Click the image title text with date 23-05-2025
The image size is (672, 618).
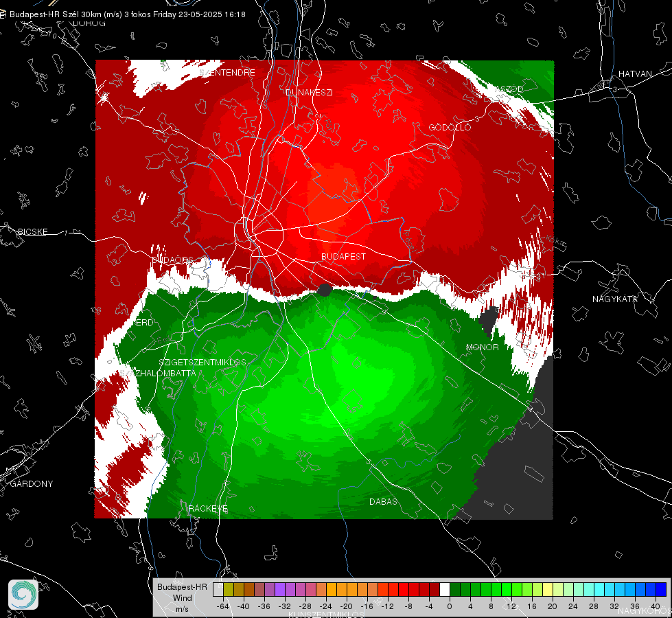(128, 14)
